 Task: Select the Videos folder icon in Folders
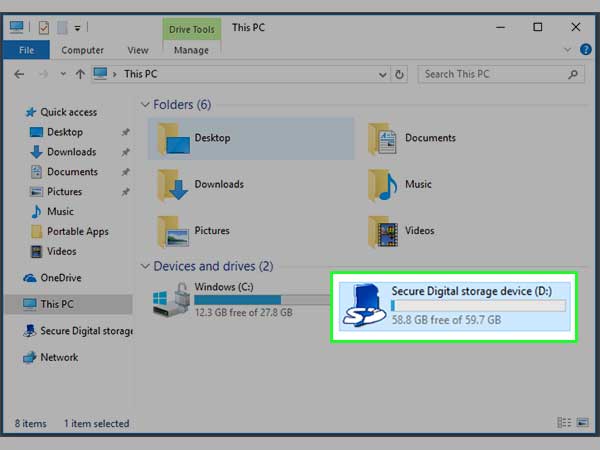pyautogui.click(x=383, y=232)
